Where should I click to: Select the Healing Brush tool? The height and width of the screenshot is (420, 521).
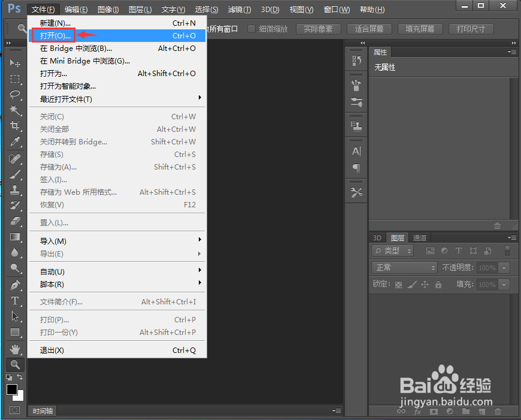click(x=14, y=159)
